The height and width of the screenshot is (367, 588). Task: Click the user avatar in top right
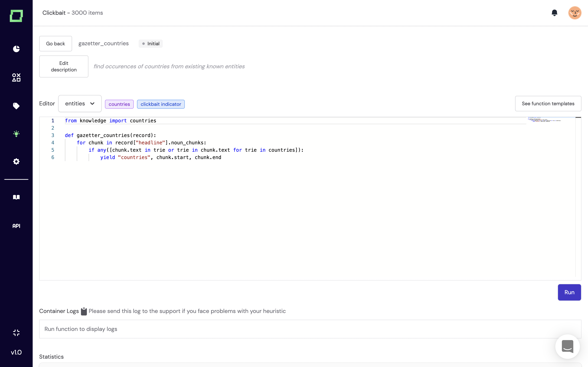coord(574,13)
